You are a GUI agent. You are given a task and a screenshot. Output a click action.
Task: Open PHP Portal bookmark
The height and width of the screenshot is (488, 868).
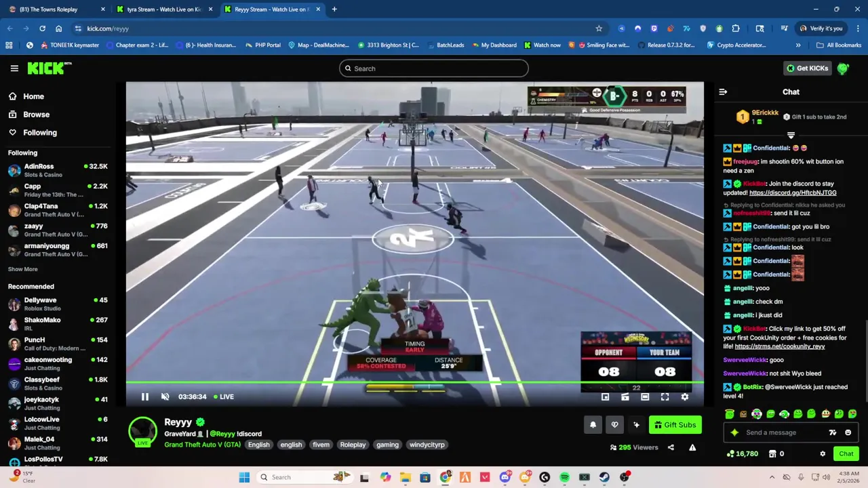[263, 45]
